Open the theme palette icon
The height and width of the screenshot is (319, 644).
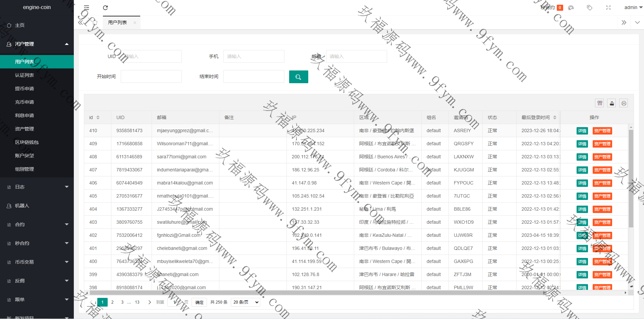click(x=571, y=8)
